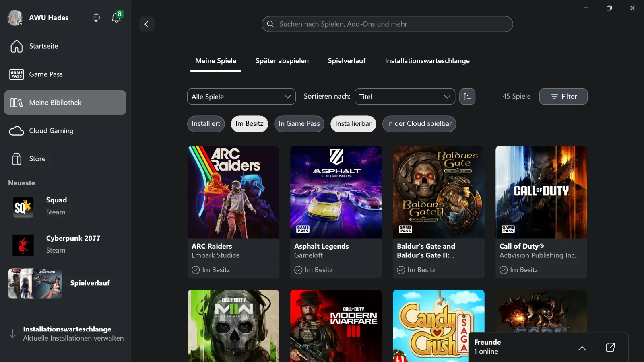Viewport: 644px width, 362px height.
Task: Toggle the Im Besitz filter chip
Action: pyautogui.click(x=250, y=124)
